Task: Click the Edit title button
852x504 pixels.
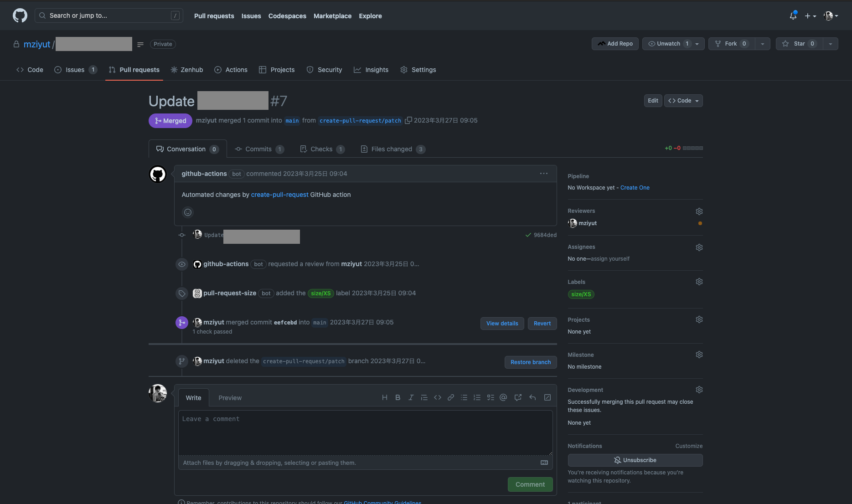Action: (x=653, y=101)
